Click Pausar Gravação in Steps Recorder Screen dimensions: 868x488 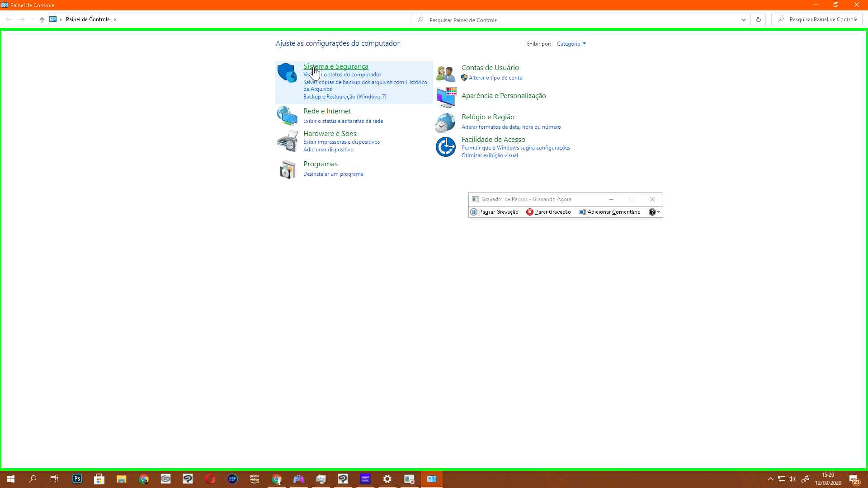coord(494,212)
